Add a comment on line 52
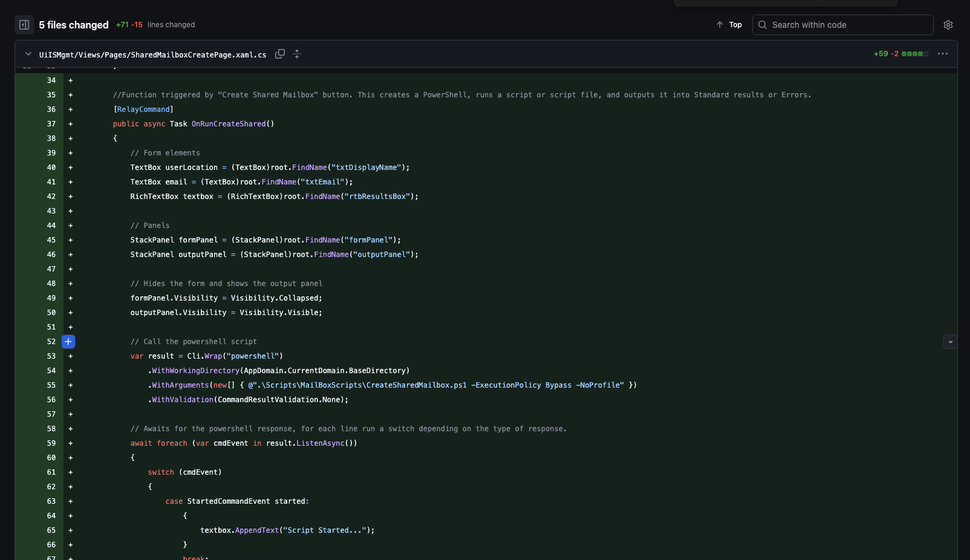 point(68,342)
